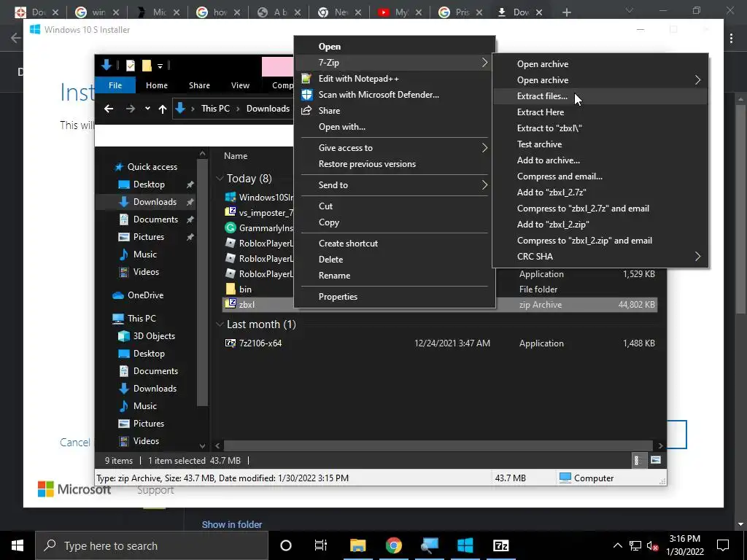Click the Name column header

click(236, 156)
